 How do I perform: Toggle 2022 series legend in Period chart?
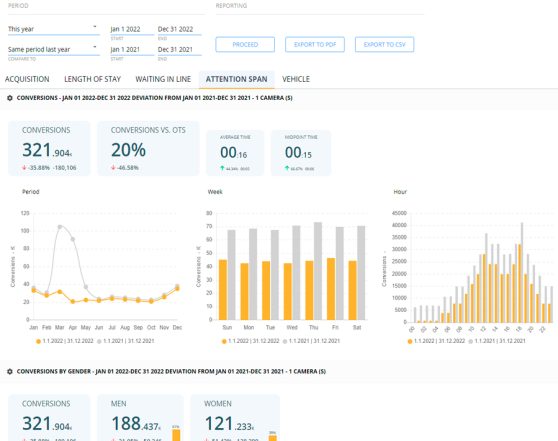[x=64, y=341]
